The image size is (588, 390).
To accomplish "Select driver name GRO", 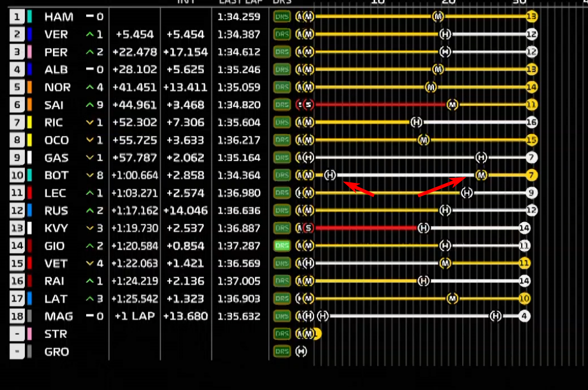I will (57, 351).
